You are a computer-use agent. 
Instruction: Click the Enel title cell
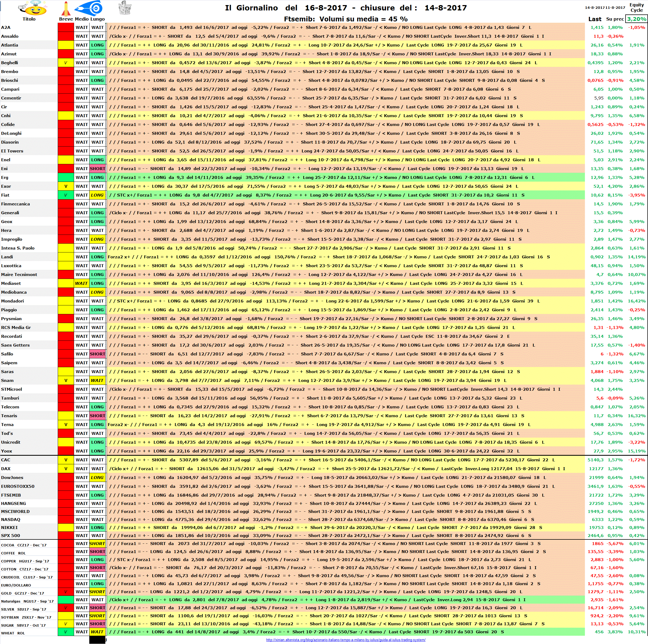click(29, 160)
